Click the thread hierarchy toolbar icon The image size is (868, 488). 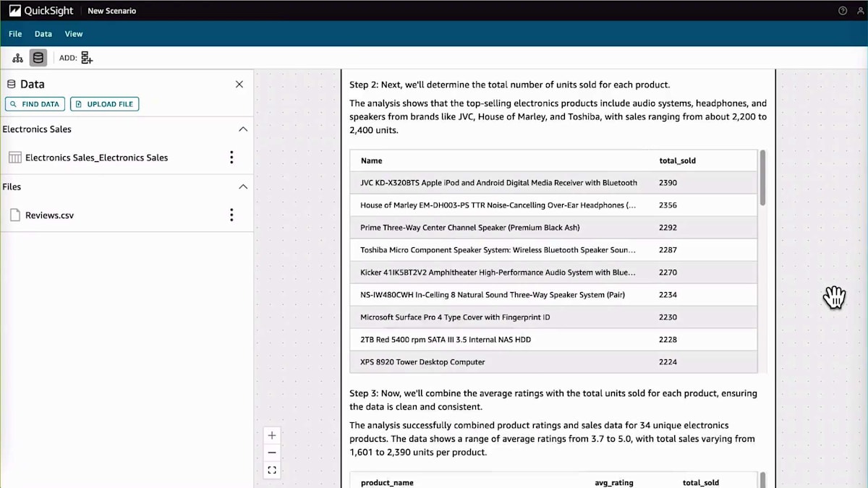[18, 58]
